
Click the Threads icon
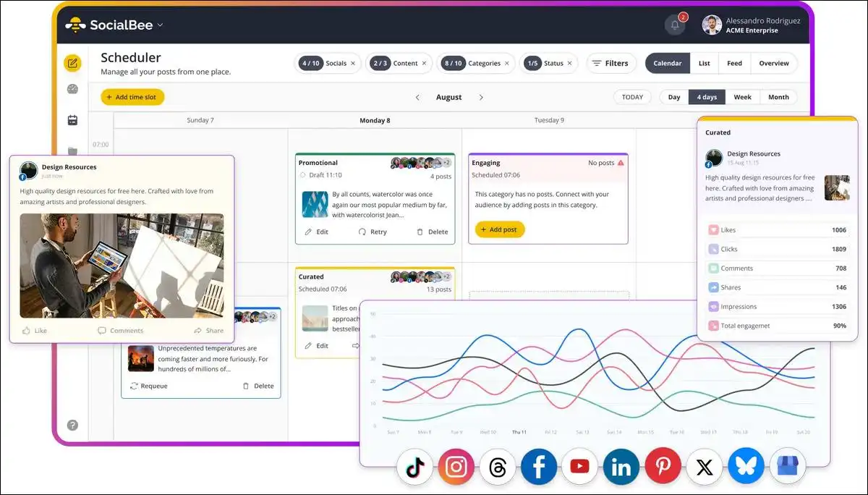pos(498,467)
